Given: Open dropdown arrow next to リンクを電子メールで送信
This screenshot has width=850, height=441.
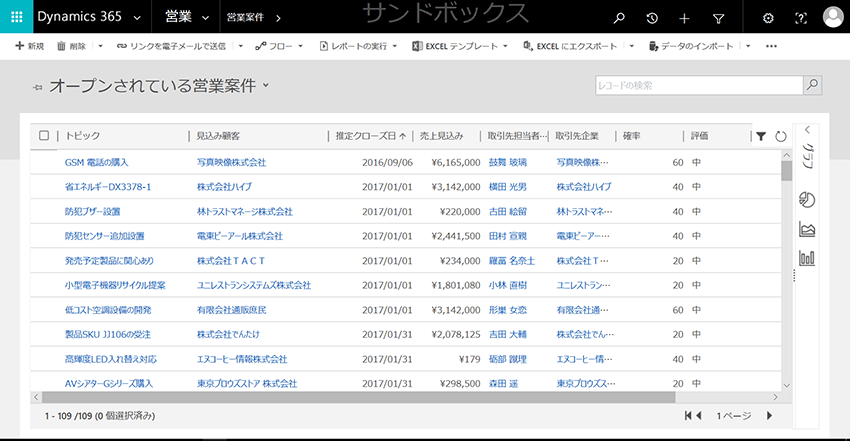Looking at the screenshot, I should (x=241, y=46).
